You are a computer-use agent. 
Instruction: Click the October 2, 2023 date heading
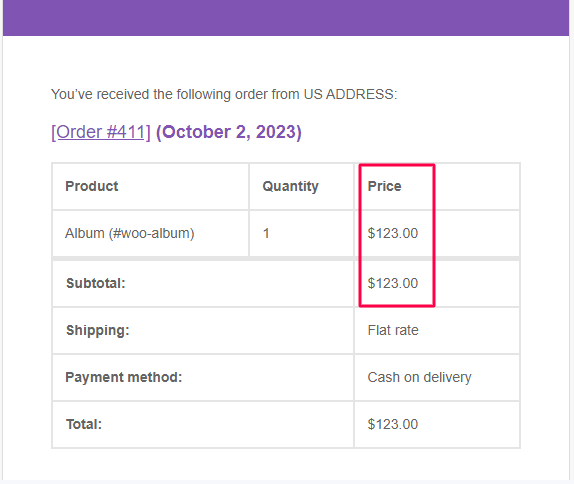[229, 132]
